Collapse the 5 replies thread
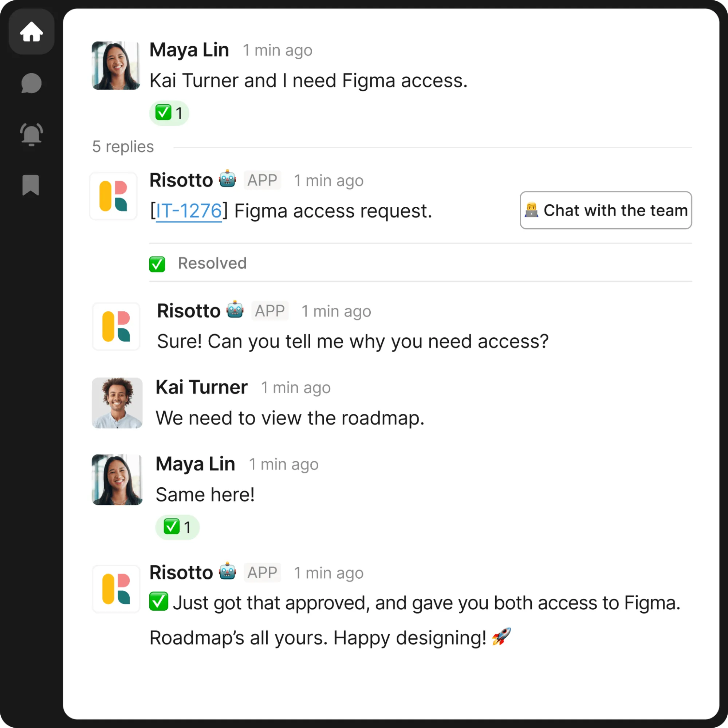 (x=123, y=146)
